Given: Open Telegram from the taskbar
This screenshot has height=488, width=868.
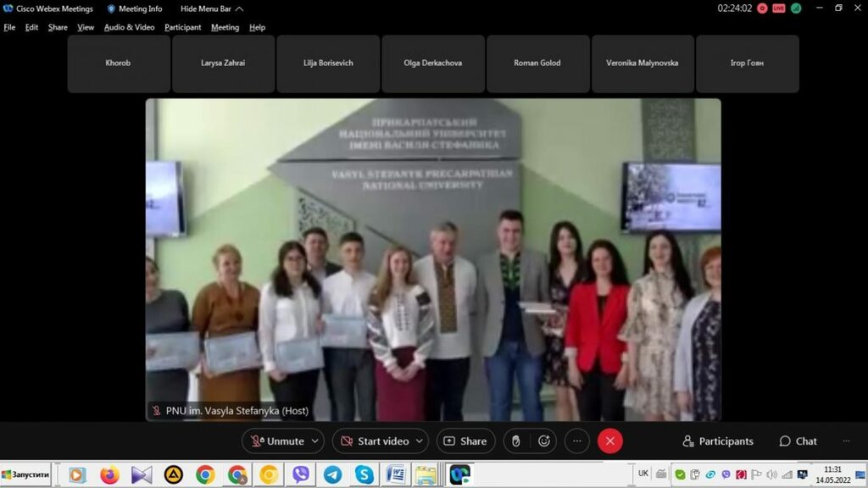Looking at the screenshot, I should coord(332,474).
